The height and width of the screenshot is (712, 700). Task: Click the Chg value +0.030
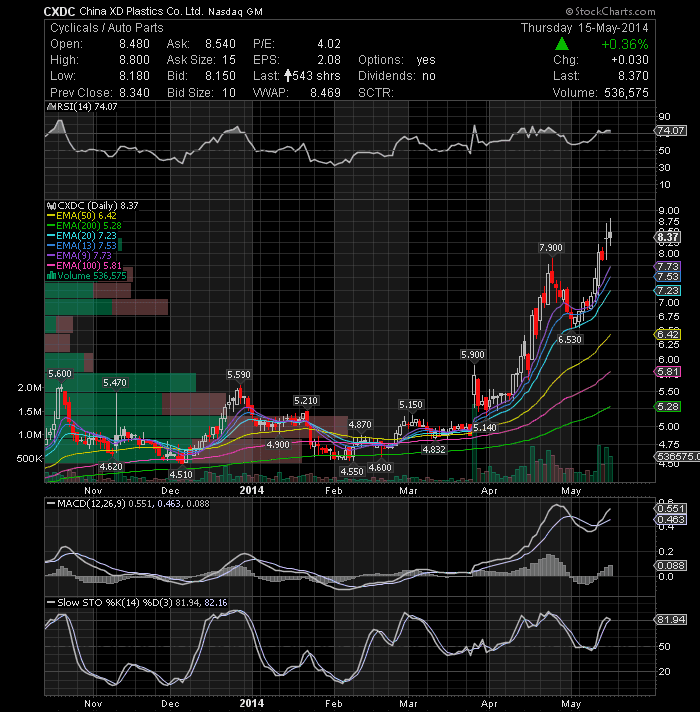(x=630, y=60)
